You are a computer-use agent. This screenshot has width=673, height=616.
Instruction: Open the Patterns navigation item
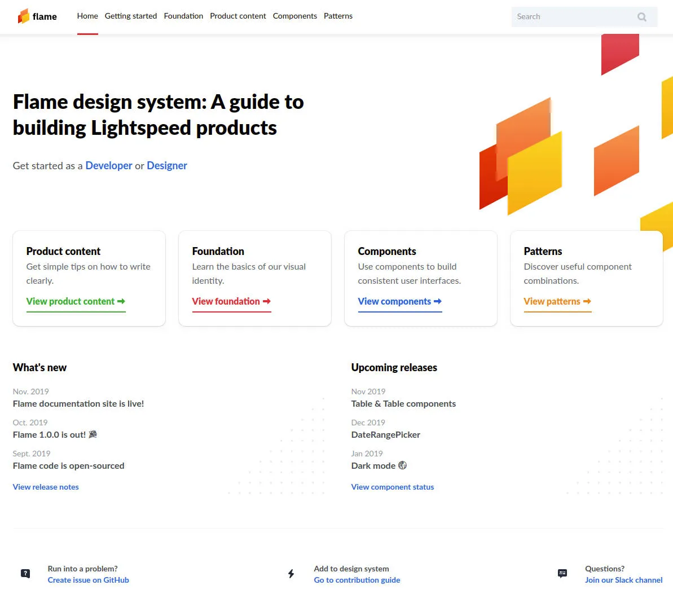[338, 16]
